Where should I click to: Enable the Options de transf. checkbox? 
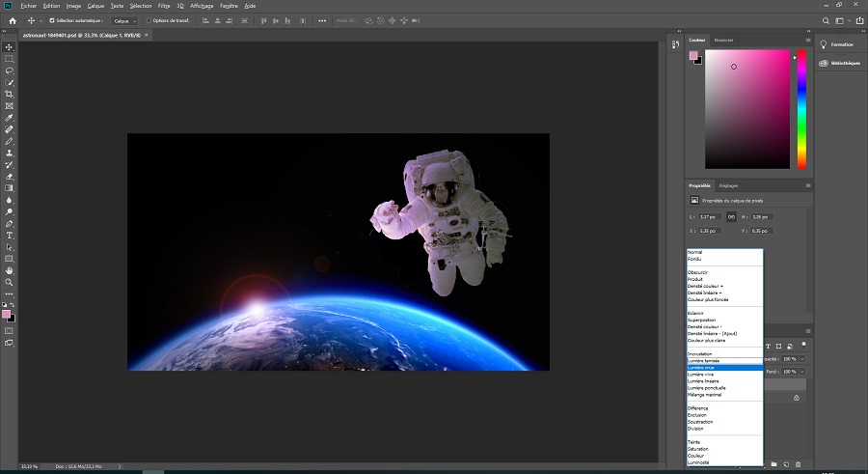click(x=149, y=20)
